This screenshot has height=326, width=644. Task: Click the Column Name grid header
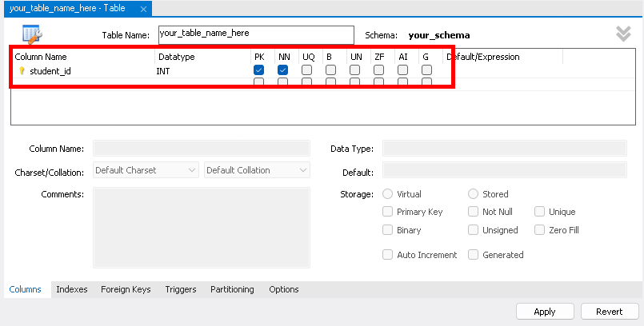click(41, 57)
